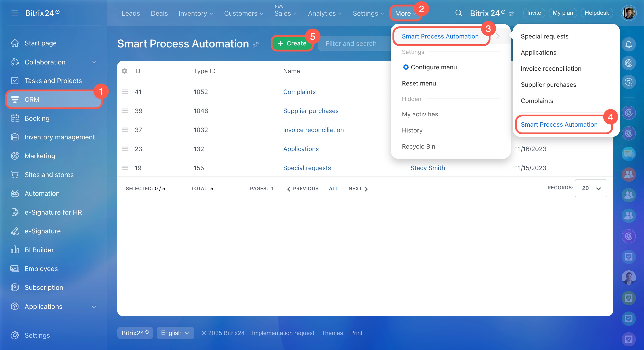Expand the Collaboration section
The width and height of the screenshot is (644, 350).
click(94, 62)
